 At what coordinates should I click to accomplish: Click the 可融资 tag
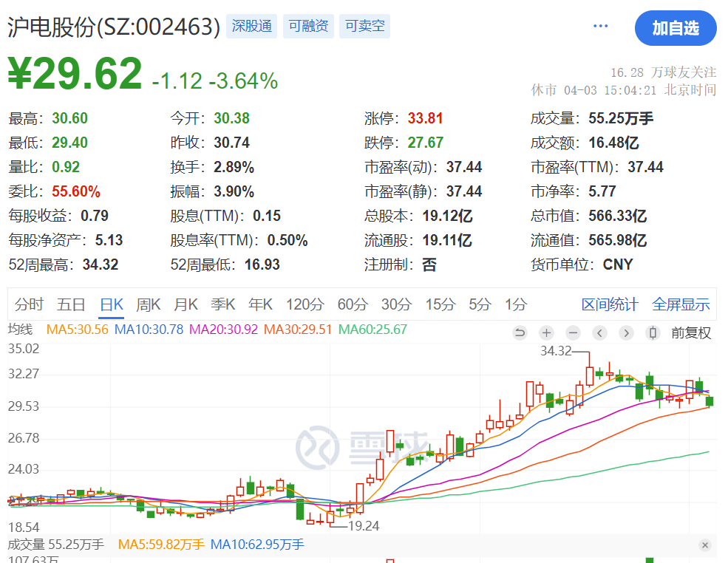pyautogui.click(x=308, y=26)
